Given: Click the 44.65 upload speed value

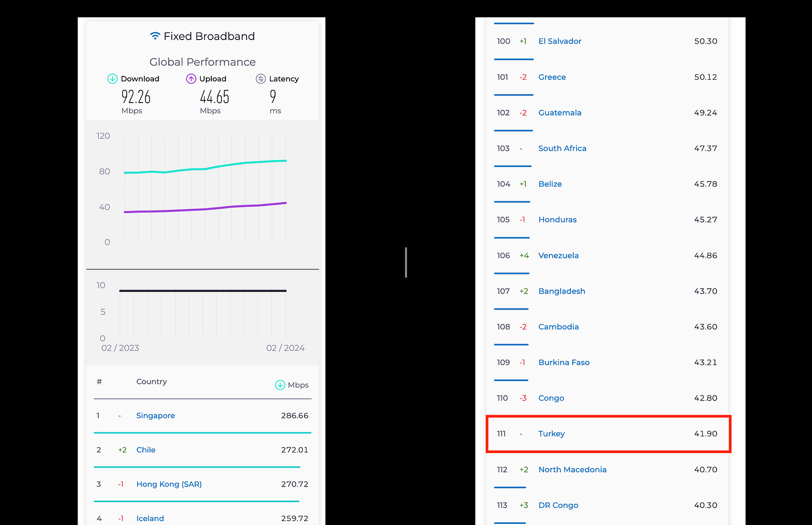Looking at the screenshot, I should 215,97.
